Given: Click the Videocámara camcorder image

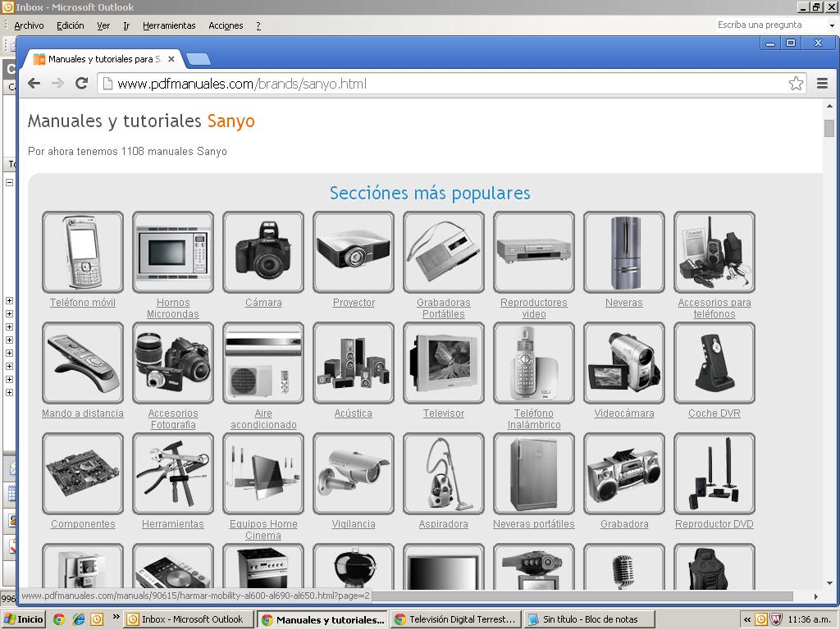Looking at the screenshot, I should pyautogui.click(x=624, y=363).
